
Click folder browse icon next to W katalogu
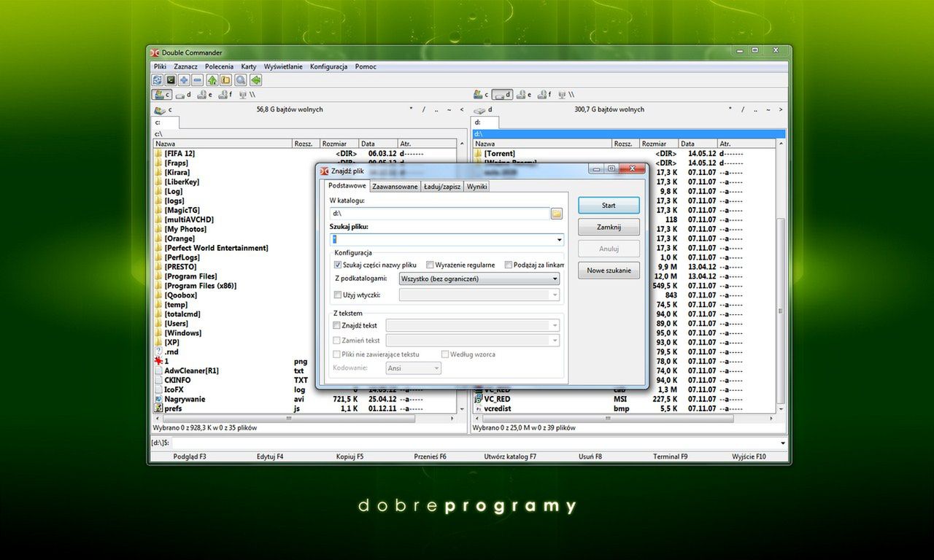point(557,214)
